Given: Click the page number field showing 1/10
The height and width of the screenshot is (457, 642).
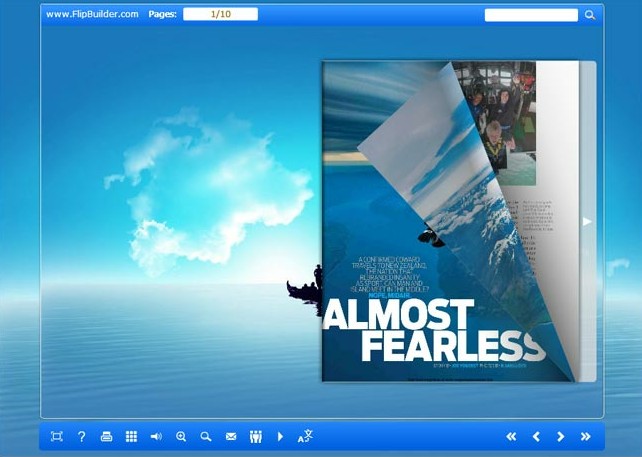Looking at the screenshot, I should pyautogui.click(x=221, y=14).
